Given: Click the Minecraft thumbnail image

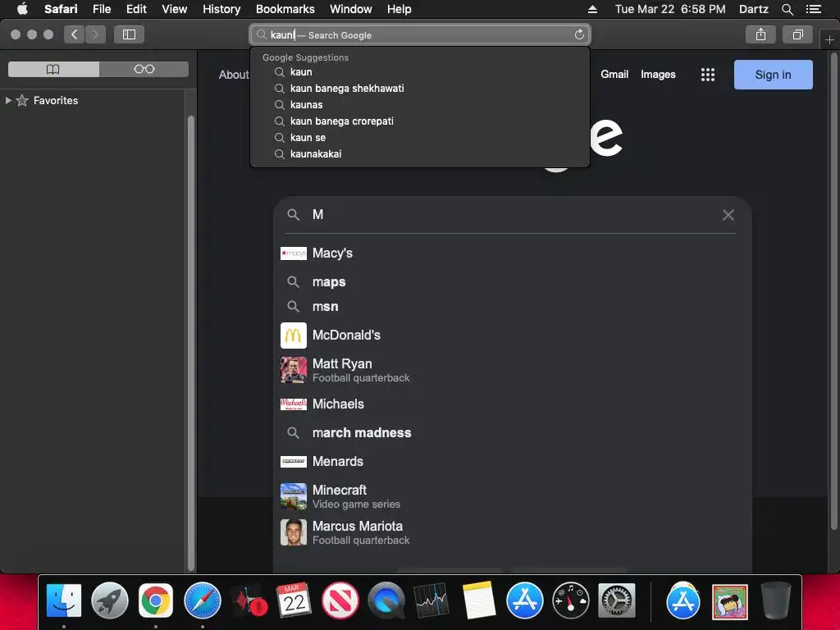Looking at the screenshot, I should (x=294, y=496).
